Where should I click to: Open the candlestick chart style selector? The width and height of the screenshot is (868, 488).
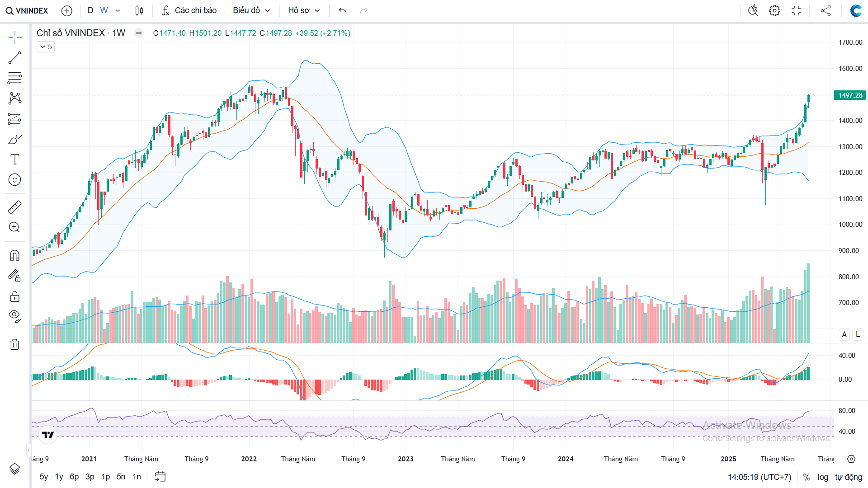pyautogui.click(x=139, y=10)
